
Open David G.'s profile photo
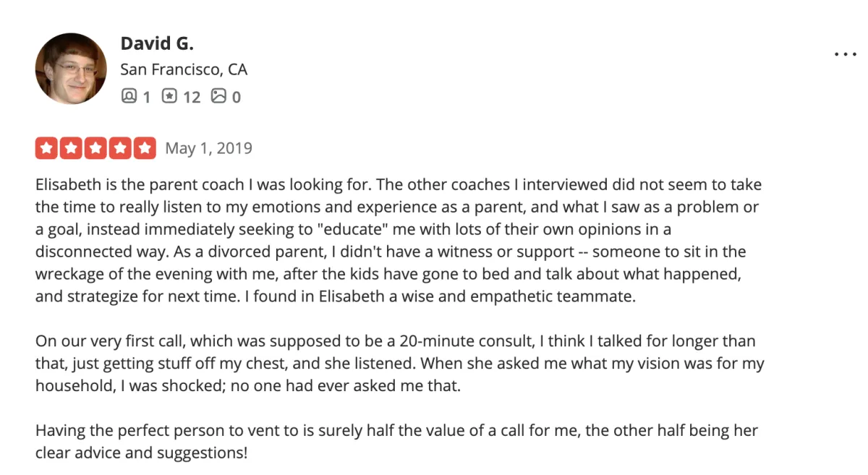[71, 69]
